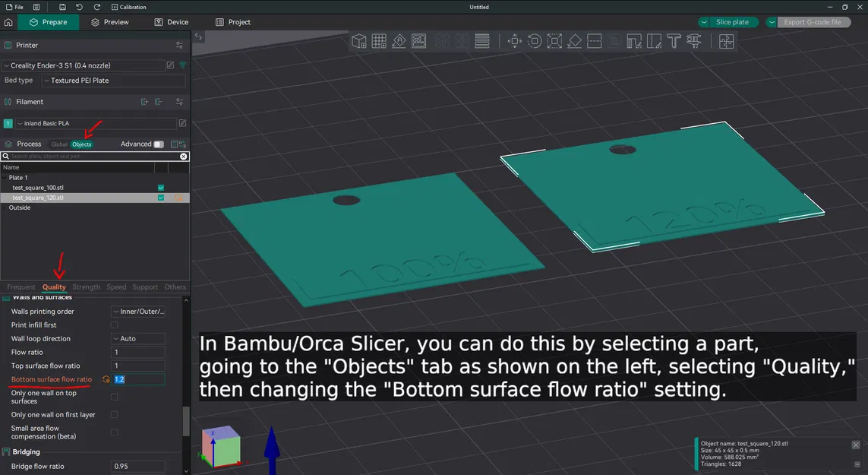Image resolution: width=868 pixels, height=475 pixels.
Task: Clear the object search field
Action: 183,157
